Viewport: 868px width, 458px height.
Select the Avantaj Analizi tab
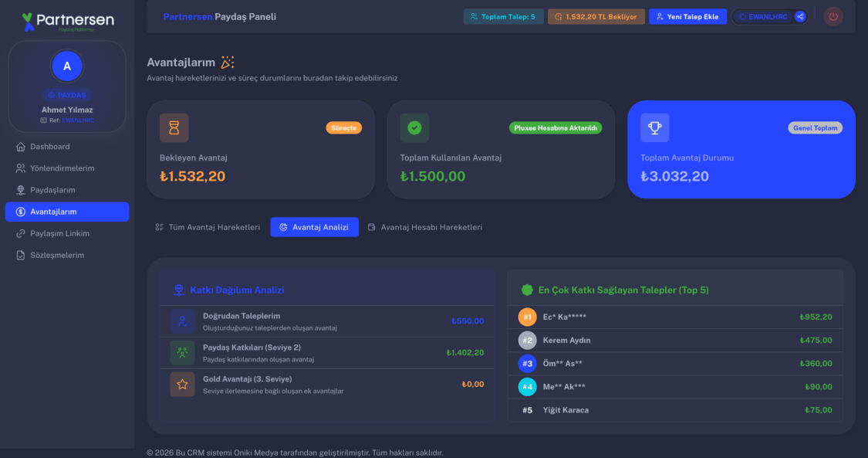[315, 227]
